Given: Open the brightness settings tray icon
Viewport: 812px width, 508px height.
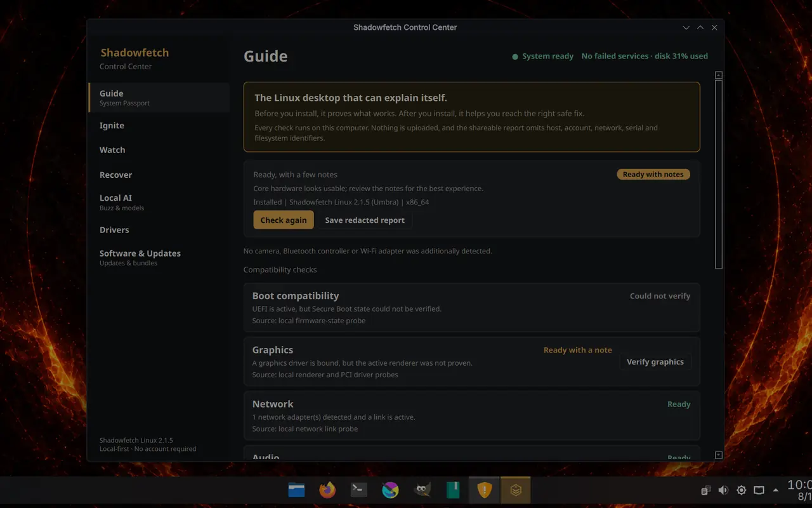Looking at the screenshot, I should [x=741, y=490].
